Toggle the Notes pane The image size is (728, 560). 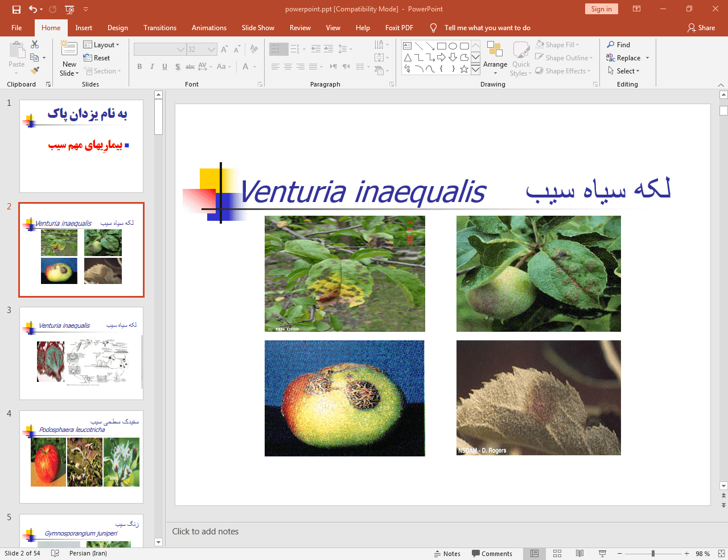click(x=447, y=554)
